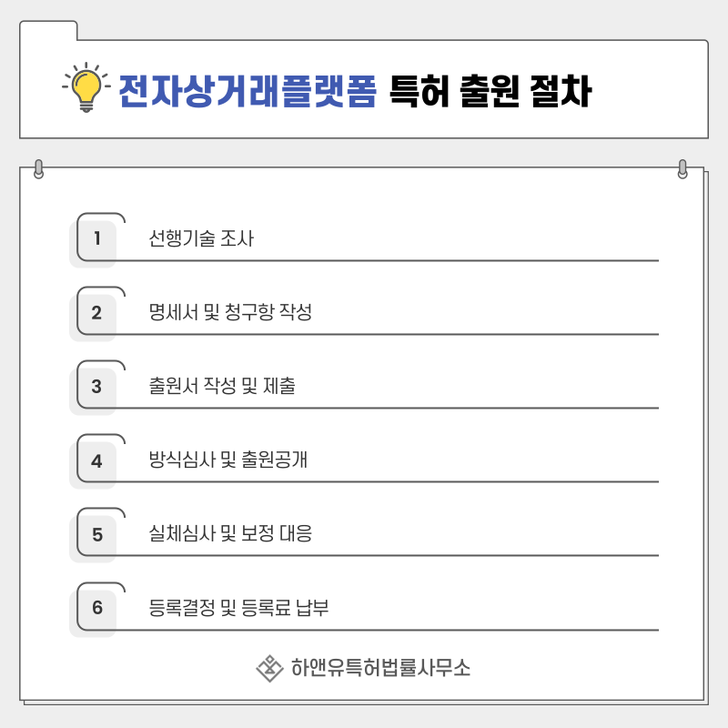Image resolution: width=728 pixels, height=728 pixels.
Task: Click the 하앤유특허법률사무소 diamond logo icon
Action: [269, 668]
